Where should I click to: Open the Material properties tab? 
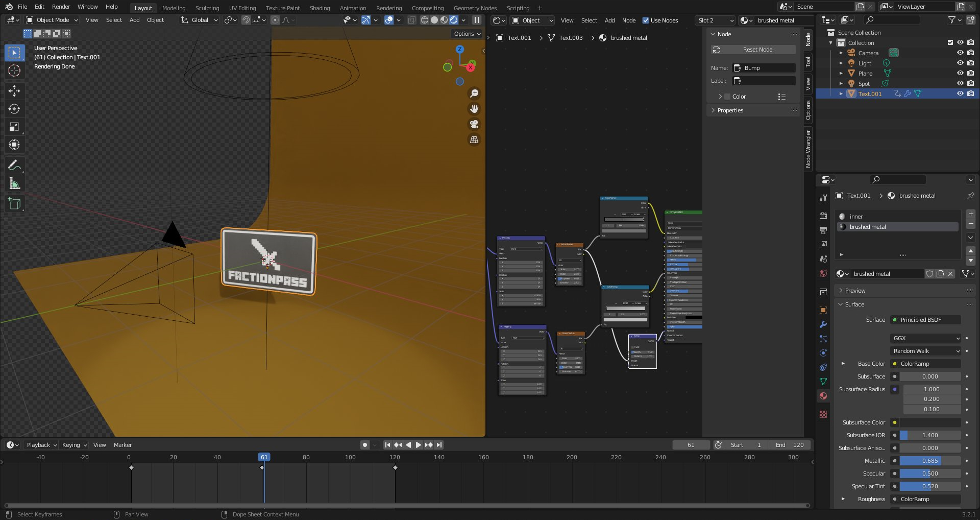point(823,396)
